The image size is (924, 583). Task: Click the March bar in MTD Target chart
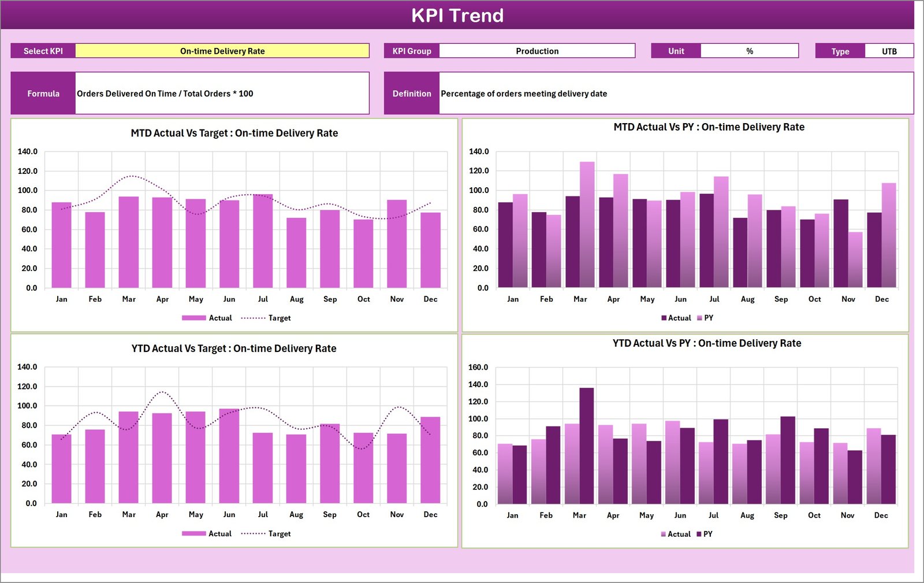129,243
